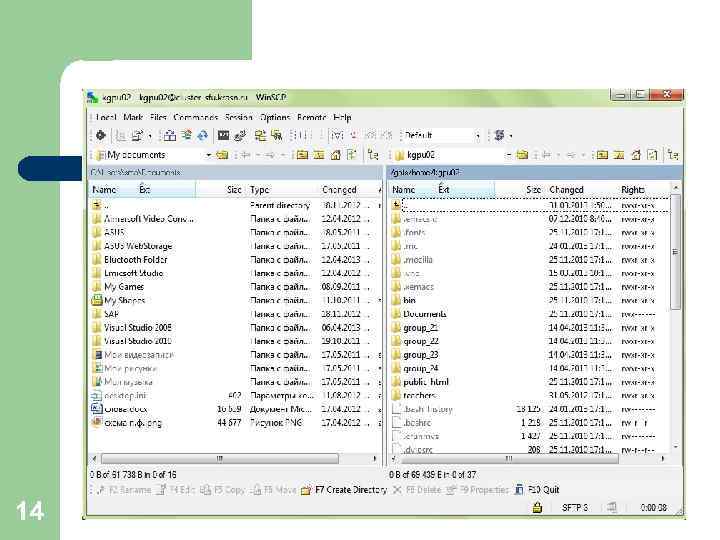Open the Commands menu
This screenshot has height=540, width=720.
click(x=196, y=118)
